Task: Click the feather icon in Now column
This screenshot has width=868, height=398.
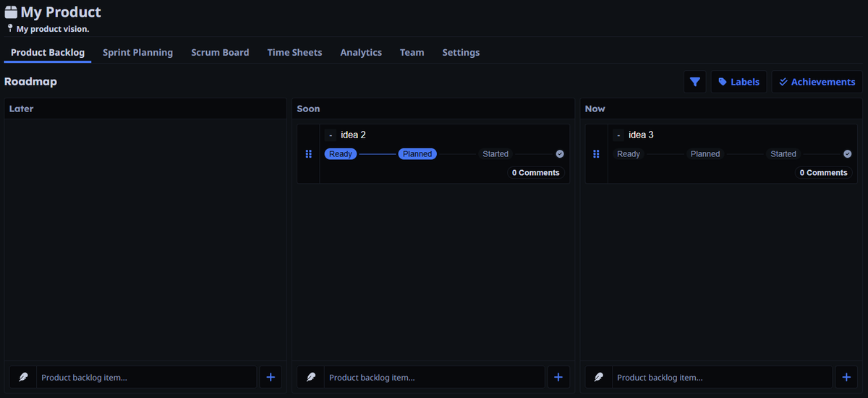Action: point(599,377)
